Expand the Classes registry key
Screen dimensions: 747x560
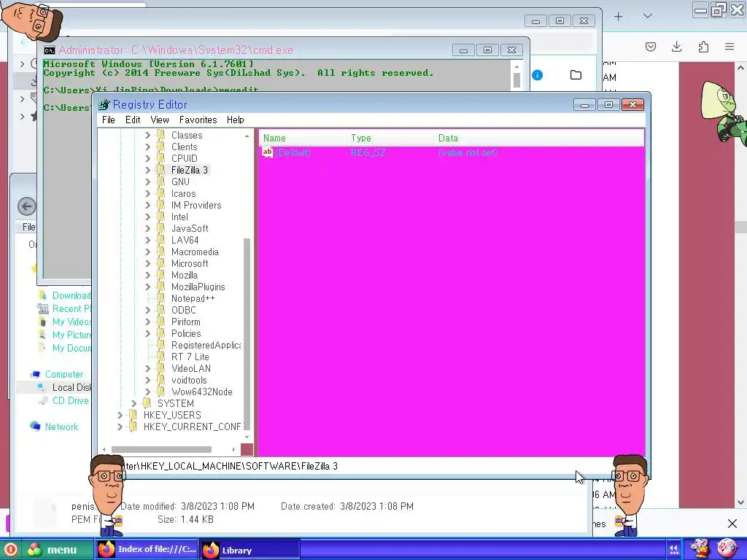147,135
